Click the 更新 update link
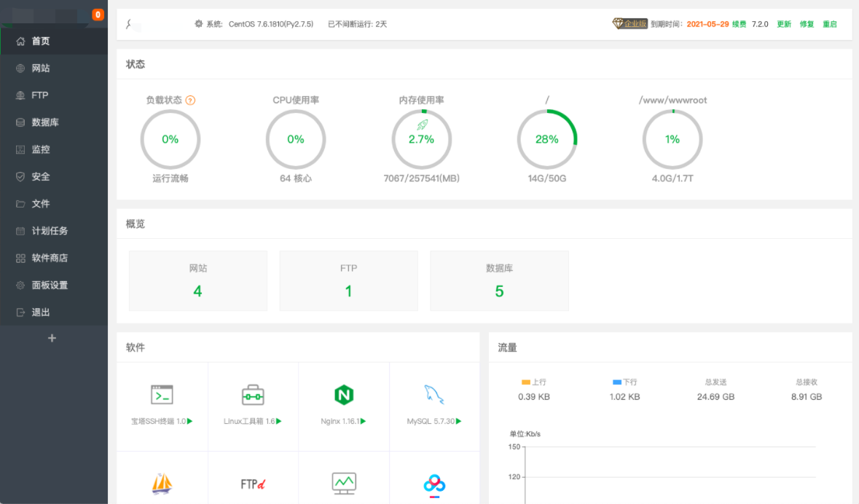This screenshot has width=859, height=504. tap(784, 24)
